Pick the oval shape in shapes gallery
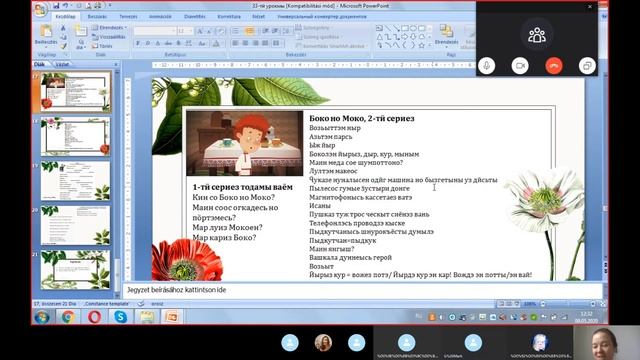The image size is (640, 360). (413, 28)
